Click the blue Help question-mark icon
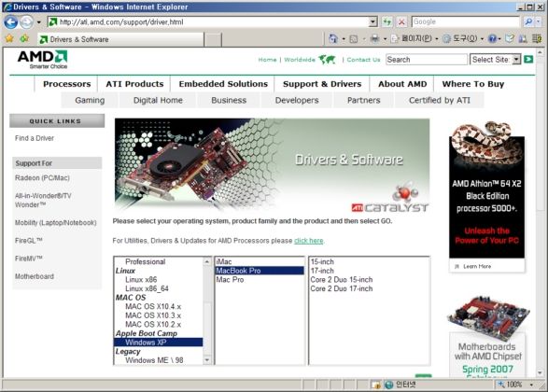Image resolution: width=548 pixels, height=392 pixels. pos(492,38)
